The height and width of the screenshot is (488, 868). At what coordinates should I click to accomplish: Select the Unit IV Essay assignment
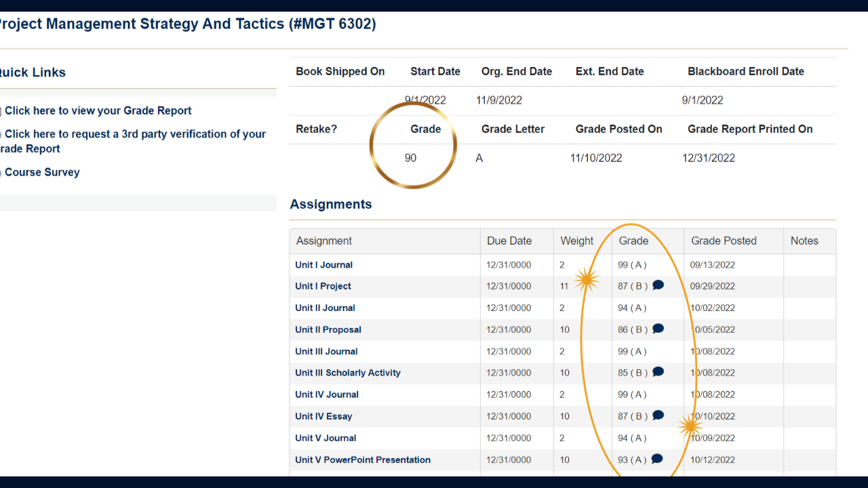[323, 416]
